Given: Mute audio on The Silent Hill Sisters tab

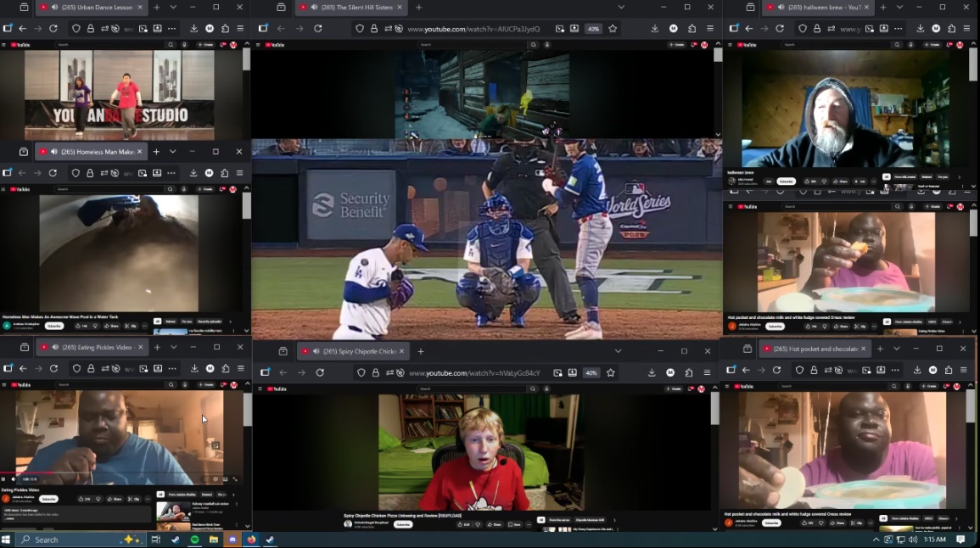Looking at the screenshot, I should pos(315,8).
